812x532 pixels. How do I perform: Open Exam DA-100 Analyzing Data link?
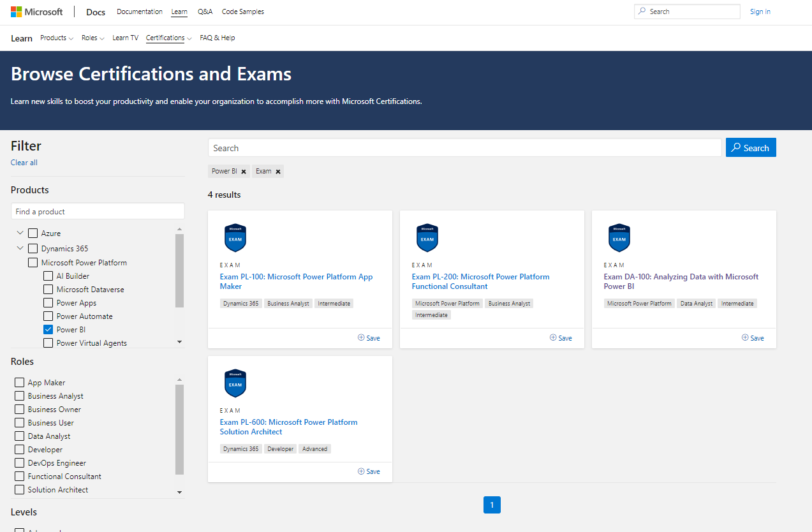(x=681, y=281)
